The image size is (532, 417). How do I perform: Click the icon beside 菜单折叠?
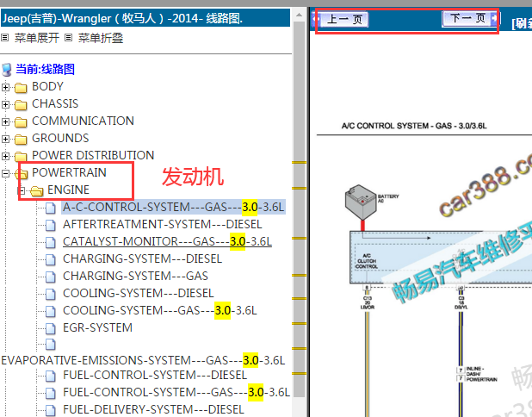[x=69, y=38]
